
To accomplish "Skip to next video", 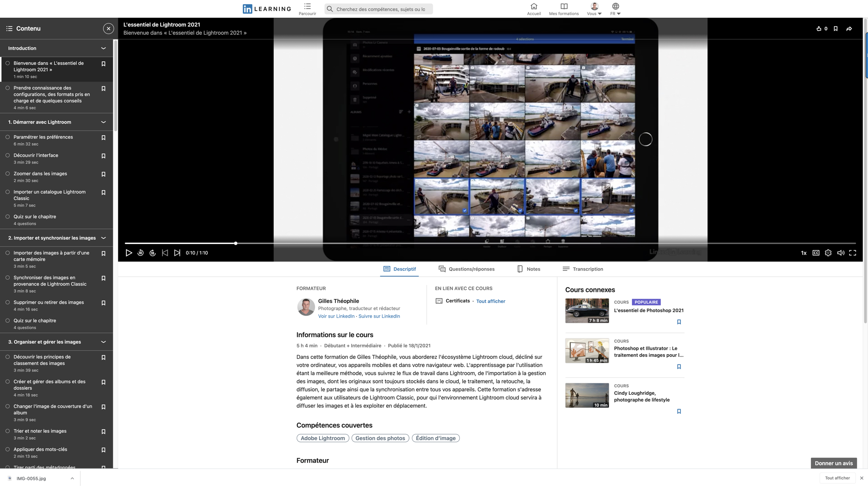I will [x=177, y=253].
